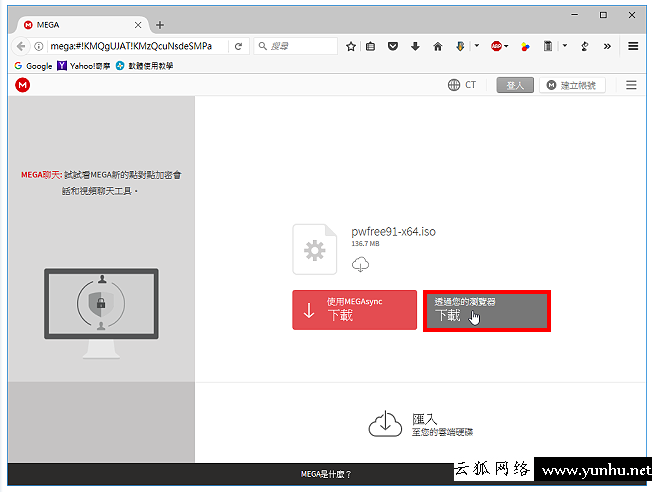Open the third bookmark with blue round icon

pyautogui.click(x=145, y=66)
